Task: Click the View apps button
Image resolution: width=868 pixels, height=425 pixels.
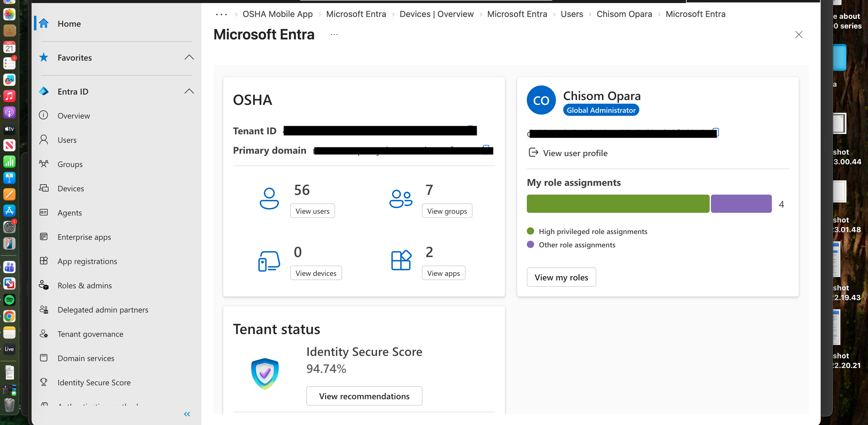Action: click(x=443, y=273)
